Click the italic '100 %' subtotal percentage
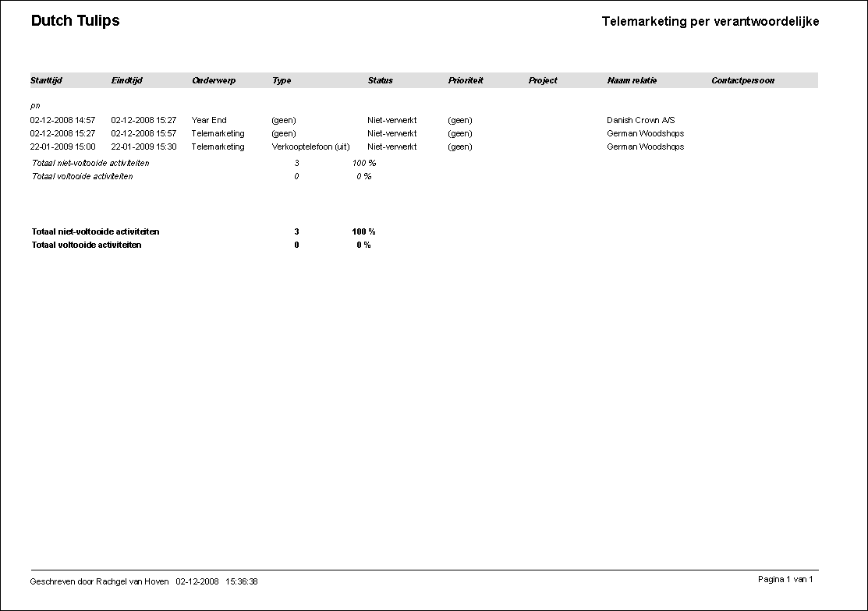Viewport: 868px width, 611px height. coord(364,163)
